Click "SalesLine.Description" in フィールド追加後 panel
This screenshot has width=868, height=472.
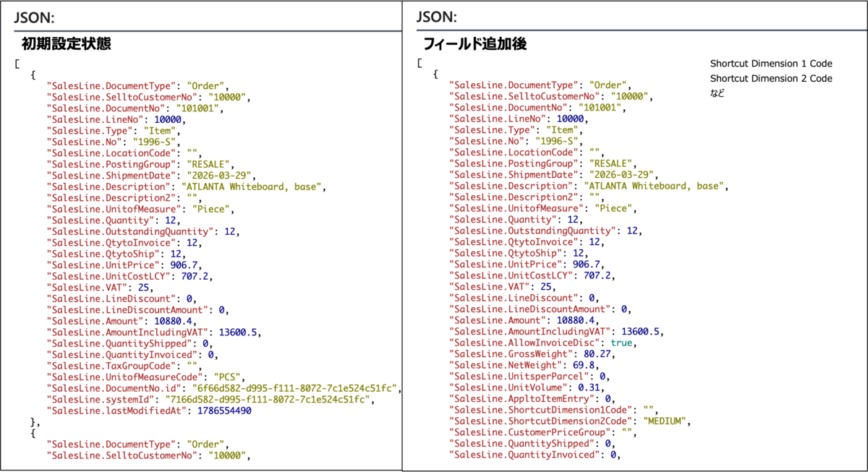pos(511,186)
